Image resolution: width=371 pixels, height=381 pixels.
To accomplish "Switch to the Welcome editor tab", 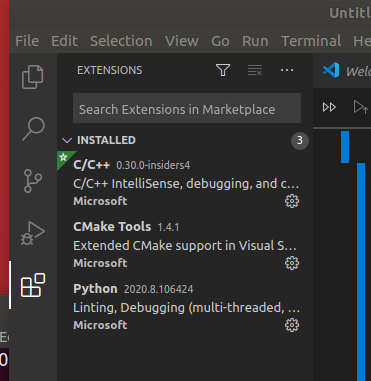I will point(347,70).
